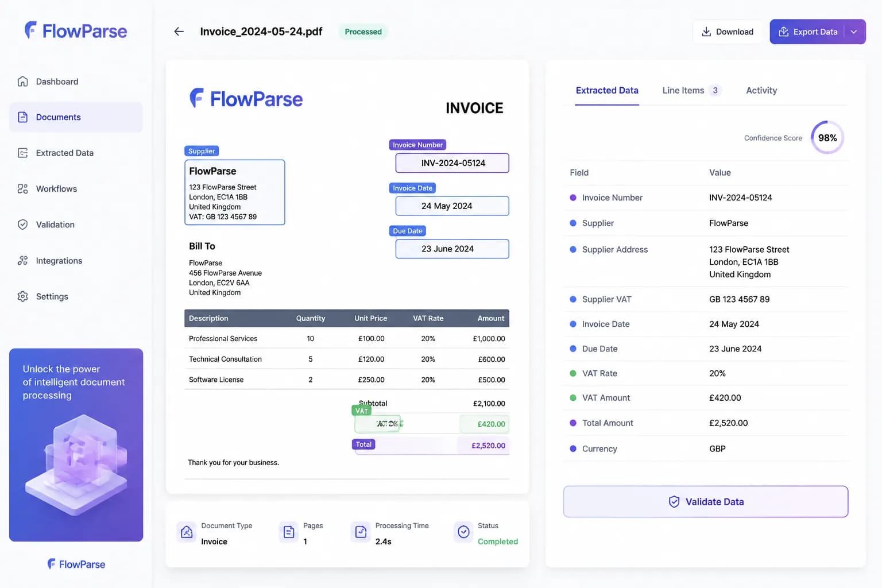
Task: Click the FlowParse footer logo in sidebar
Action: (76, 564)
